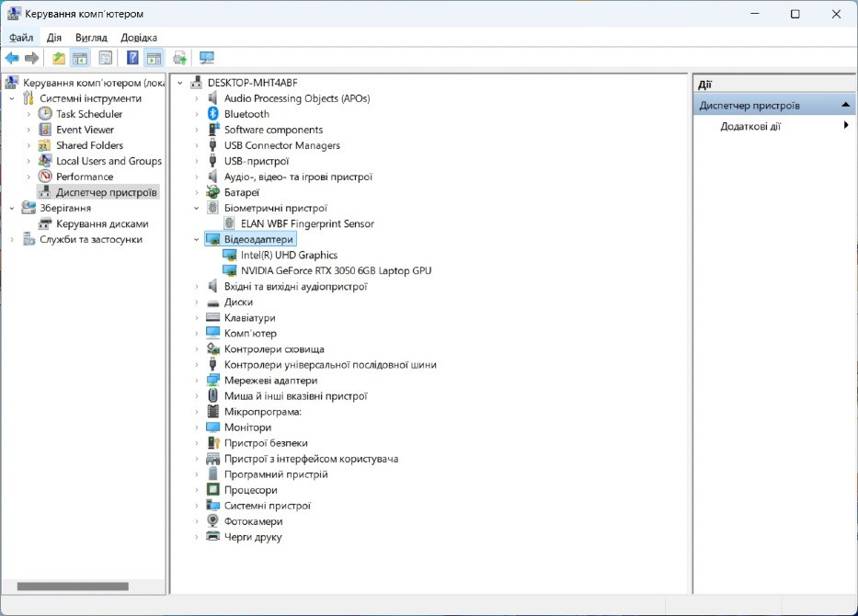The height and width of the screenshot is (616, 858).
Task: Click the Properties toolbar icon
Action: pyautogui.click(x=105, y=58)
